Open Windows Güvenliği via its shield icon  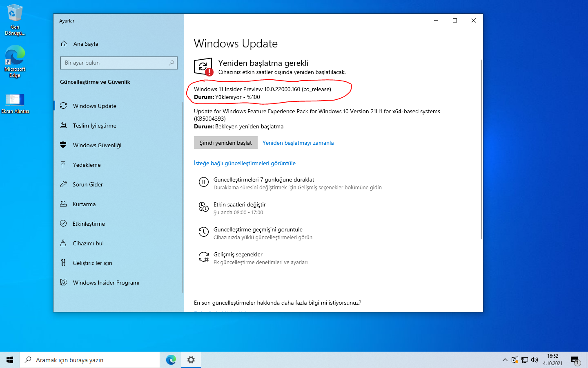click(63, 145)
